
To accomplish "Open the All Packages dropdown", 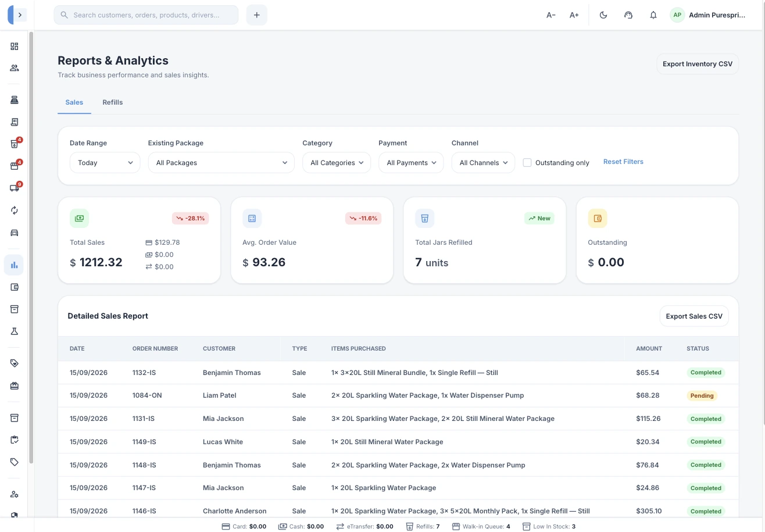I will (221, 163).
